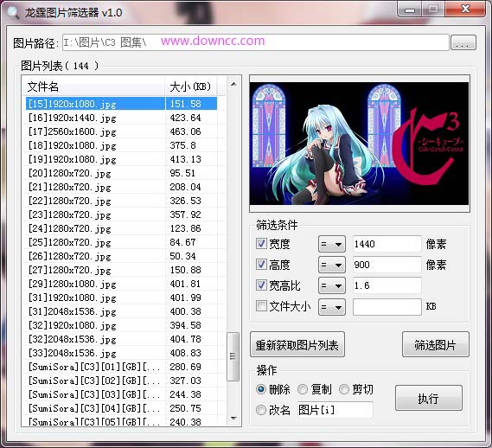Viewport: 492px width, 448px height.
Task: Click the magnifier app icon in title bar
Action: pyautogui.click(x=13, y=12)
